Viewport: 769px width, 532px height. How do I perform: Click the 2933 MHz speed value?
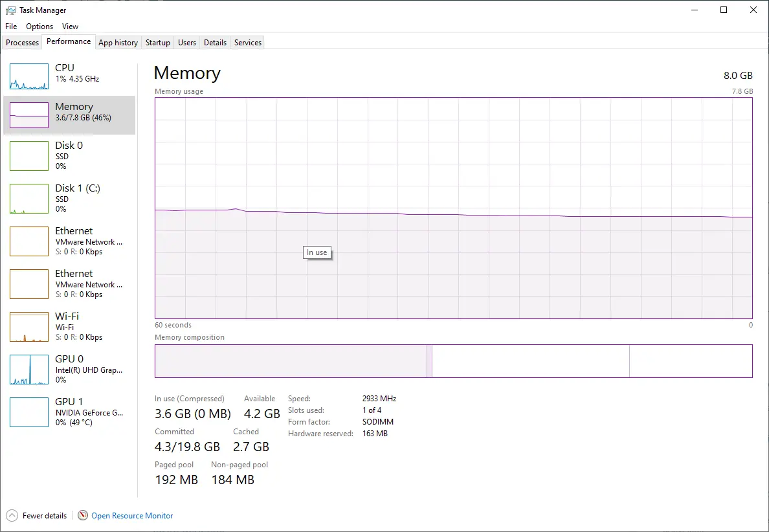pyautogui.click(x=379, y=399)
